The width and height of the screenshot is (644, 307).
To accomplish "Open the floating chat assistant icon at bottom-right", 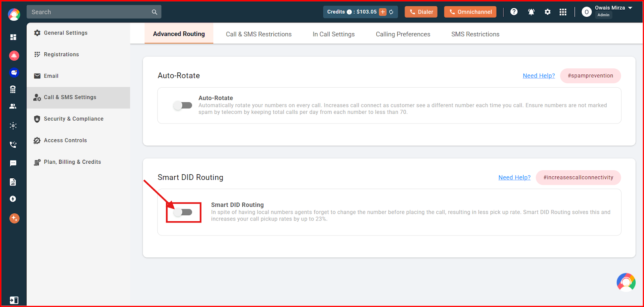I will click(626, 282).
